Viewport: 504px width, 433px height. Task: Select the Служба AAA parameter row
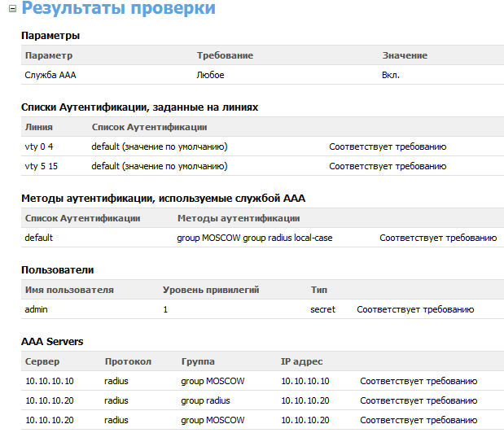pos(51,75)
